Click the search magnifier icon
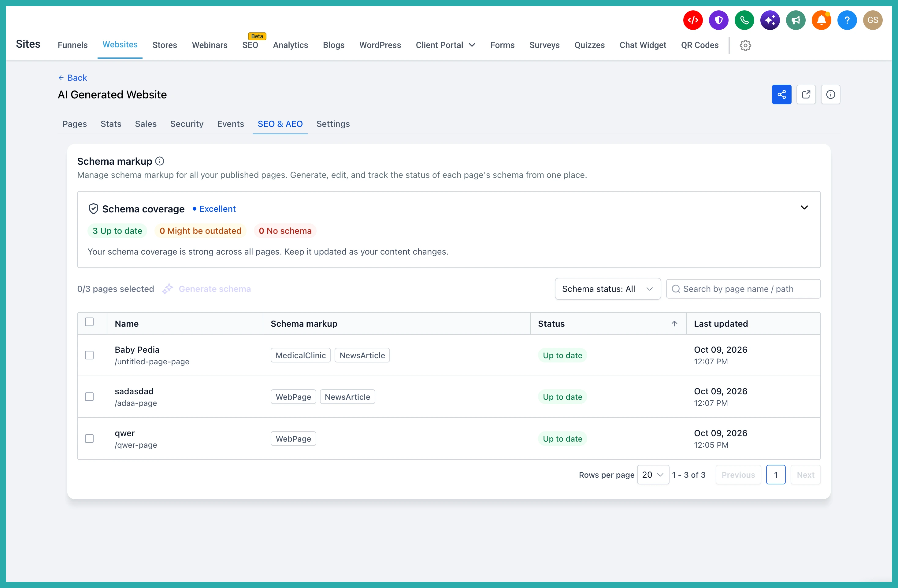 (676, 289)
